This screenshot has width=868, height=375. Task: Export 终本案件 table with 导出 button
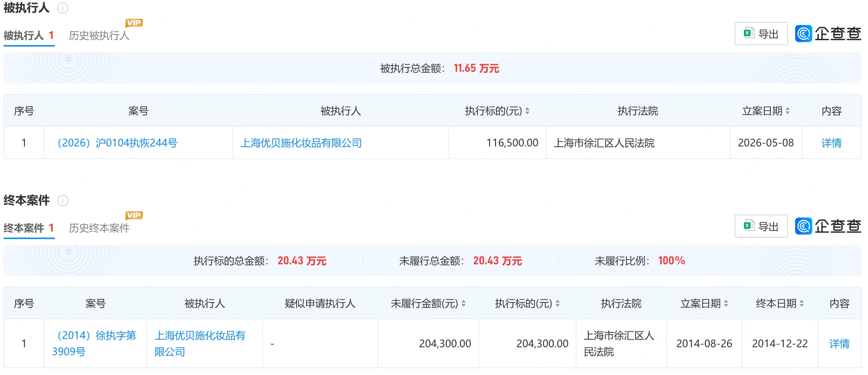coord(761,226)
